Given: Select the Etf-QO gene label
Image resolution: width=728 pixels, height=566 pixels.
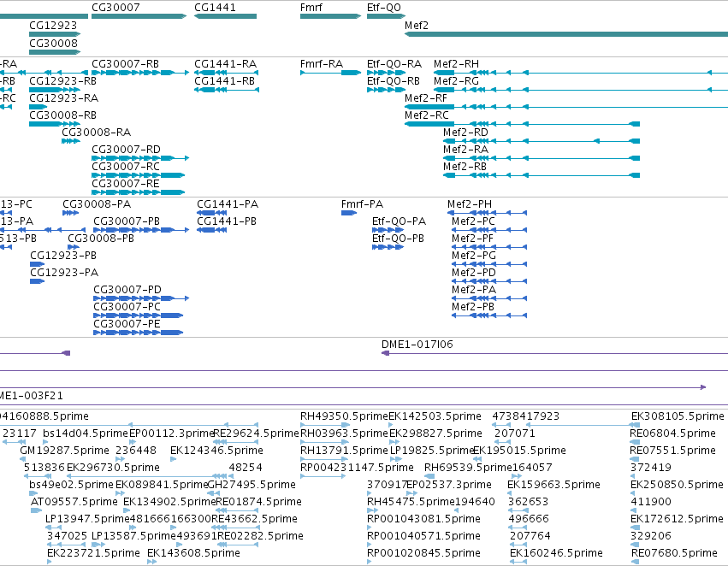Looking at the screenshot, I should click(x=384, y=8).
